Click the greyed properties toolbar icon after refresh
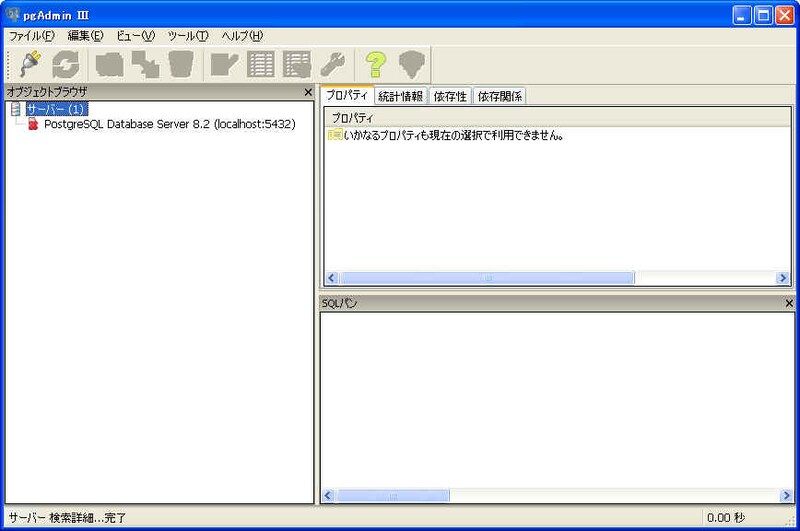 tap(110, 64)
